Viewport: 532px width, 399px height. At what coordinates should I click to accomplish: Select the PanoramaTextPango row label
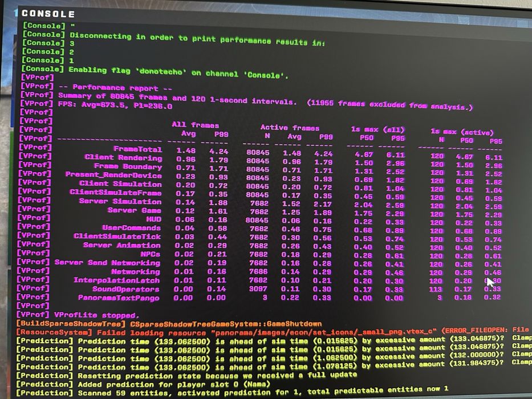[119, 298]
